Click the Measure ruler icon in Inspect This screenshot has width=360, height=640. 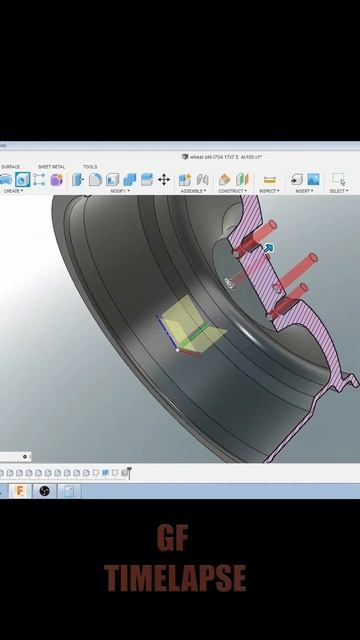click(270, 180)
